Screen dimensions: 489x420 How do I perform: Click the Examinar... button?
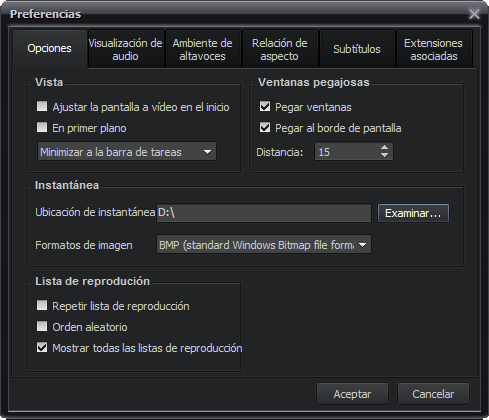tap(413, 213)
